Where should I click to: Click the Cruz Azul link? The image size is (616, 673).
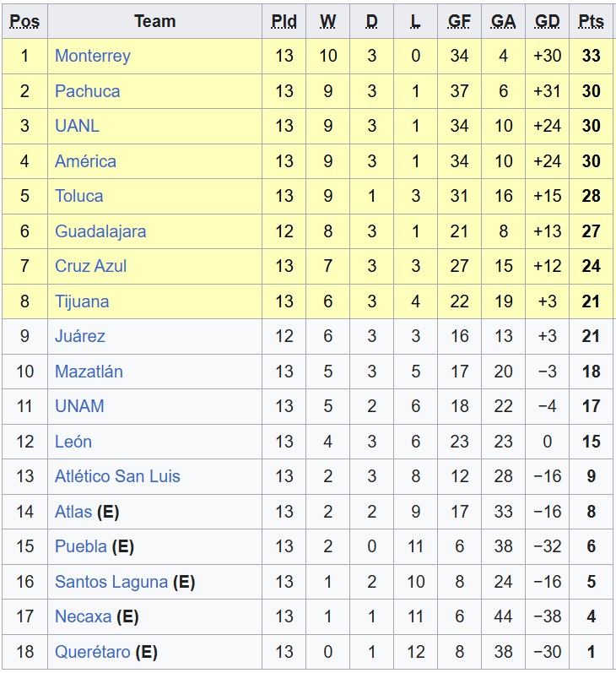pyautogui.click(x=91, y=266)
